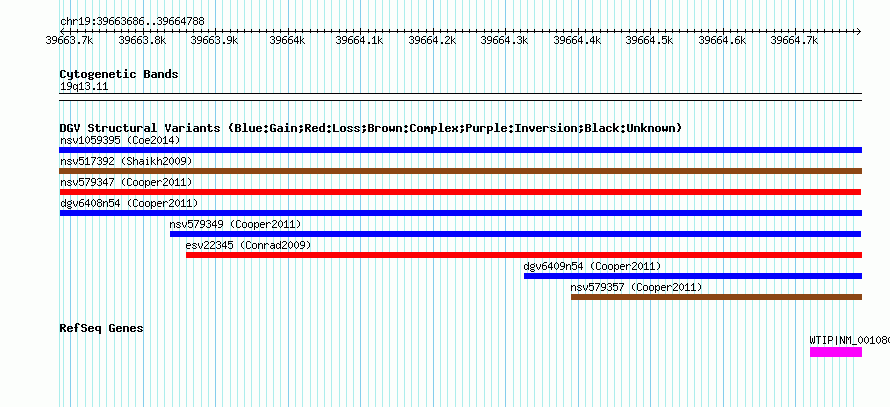Image resolution: width=890 pixels, height=407 pixels.
Task: Select the brown nsv517392 complex variant bar
Action: pyautogui.click(x=460, y=171)
